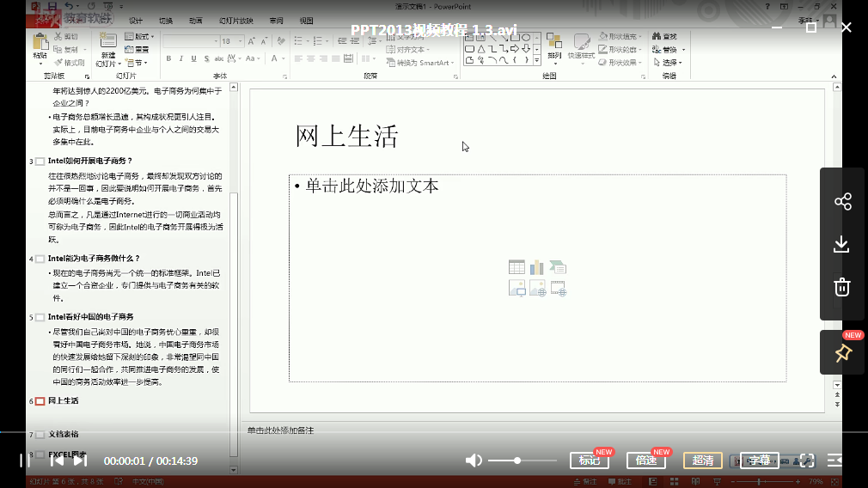Screen dimensions: 868x488
Task: Switch to the 切换 (Transitions) tab
Action: tap(166, 21)
